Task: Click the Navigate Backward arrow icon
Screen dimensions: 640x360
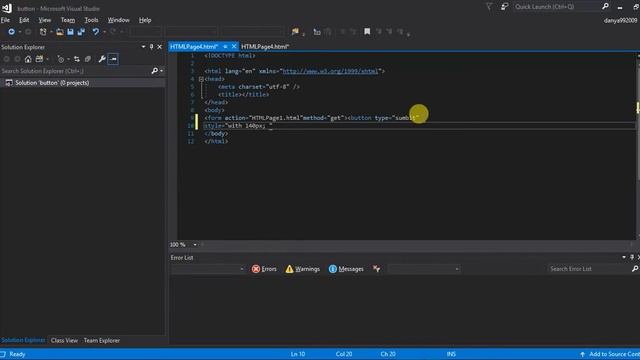Action: coord(11,32)
